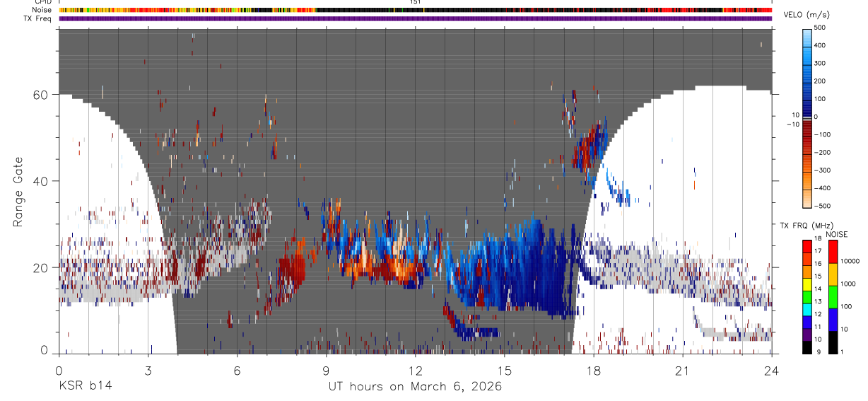Click the x-axis tick label 3
The width and height of the screenshot is (868, 401).
tap(148, 371)
